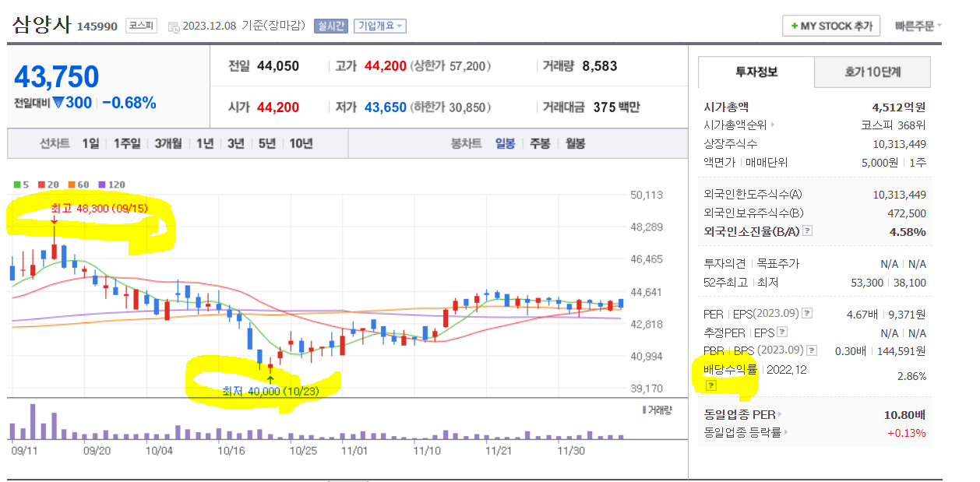The width and height of the screenshot is (980, 482).
Task: Click help icon under 배당수익률
Action: coord(710,385)
